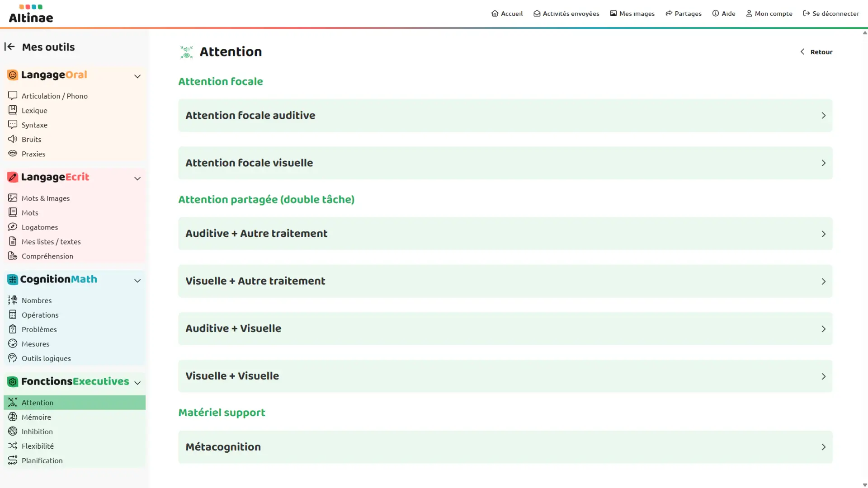Click the Retour button

click(x=816, y=52)
